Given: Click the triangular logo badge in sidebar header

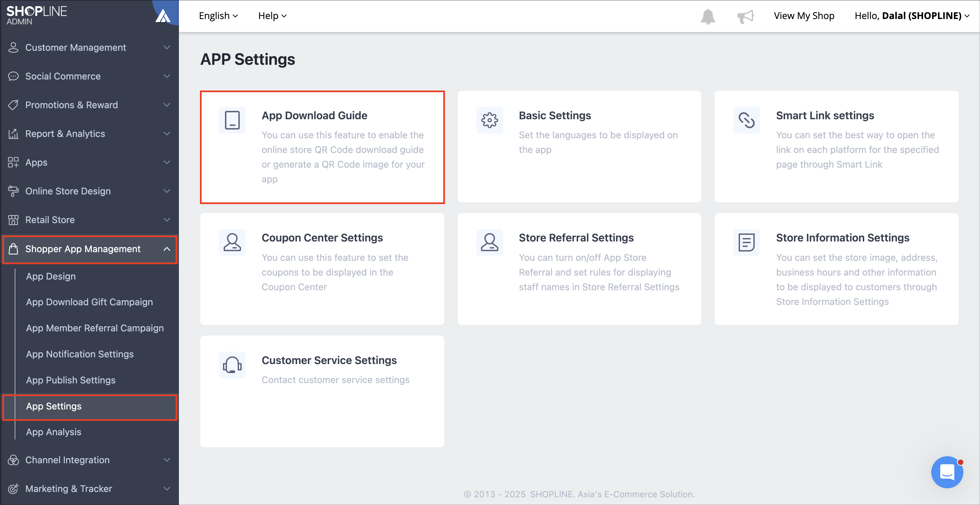Looking at the screenshot, I should tap(163, 16).
